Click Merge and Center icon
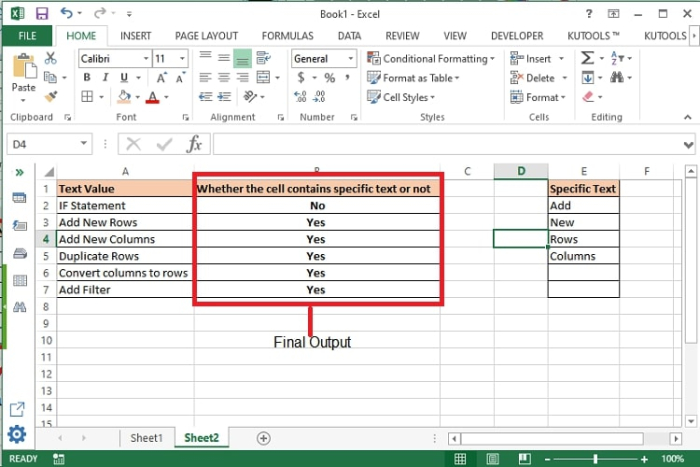The height and width of the screenshot is (467, 700). pyautogui.click(x=263, y=78)
